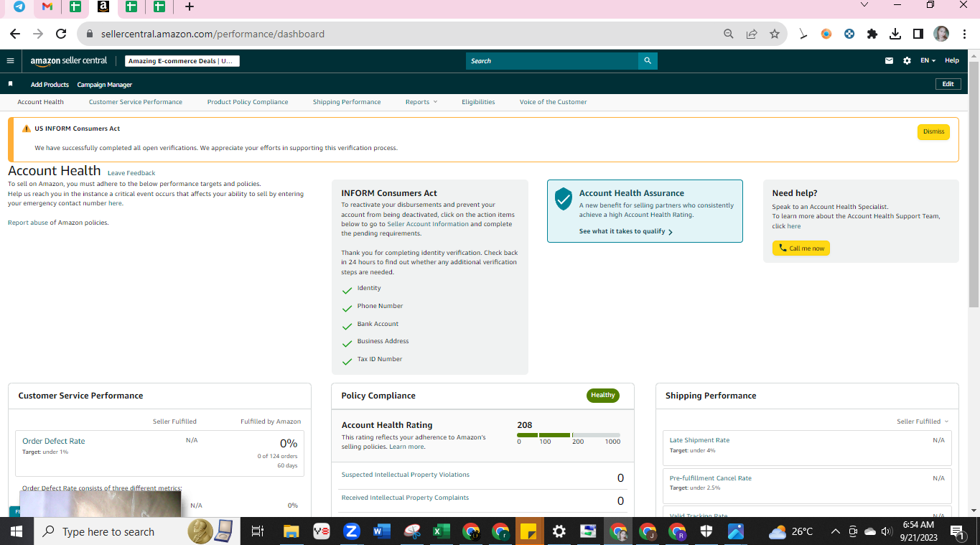Reload the page in the browser

click(61, 34)
